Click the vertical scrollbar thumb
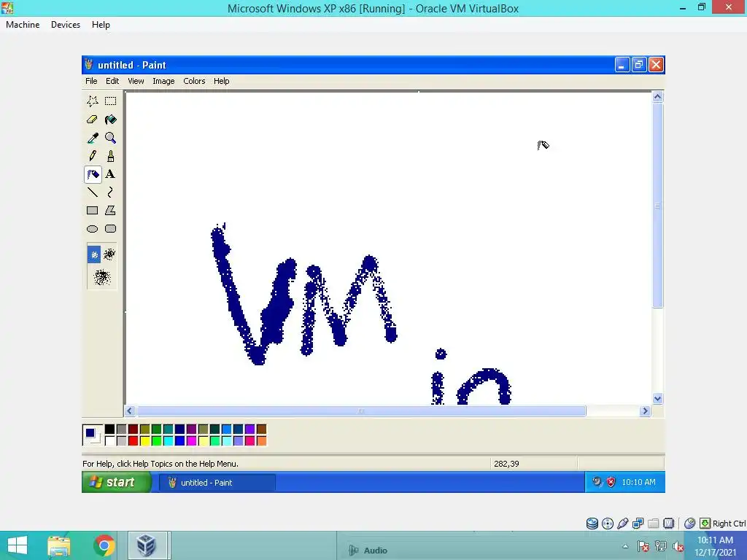Viewport: 747px width, 560px height. (657, 206)
